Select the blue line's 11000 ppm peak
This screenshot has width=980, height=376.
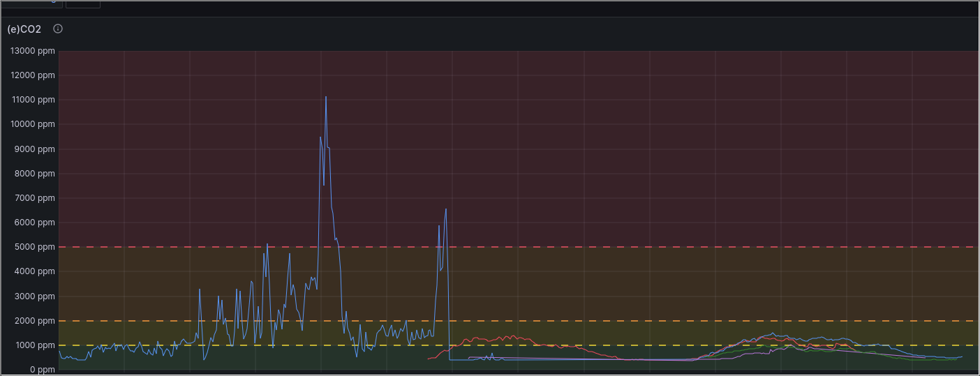[x=325, y=98]
